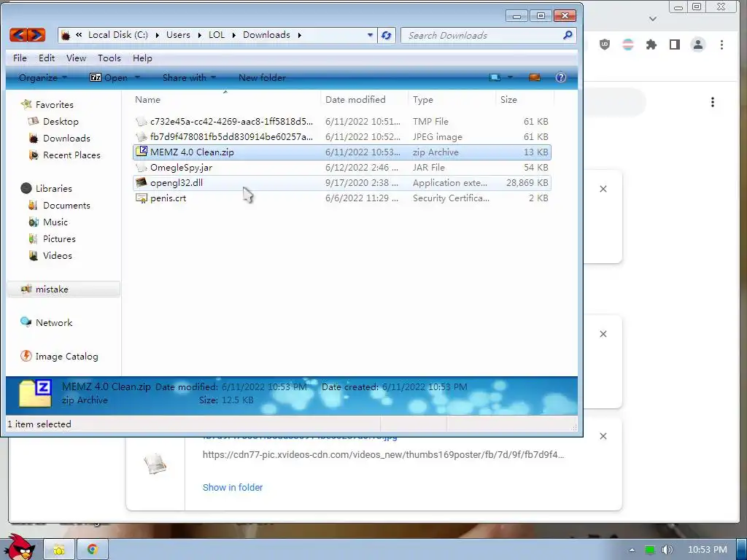
Task: Open Pictures library in navigation pane
Action: [59, 238]
